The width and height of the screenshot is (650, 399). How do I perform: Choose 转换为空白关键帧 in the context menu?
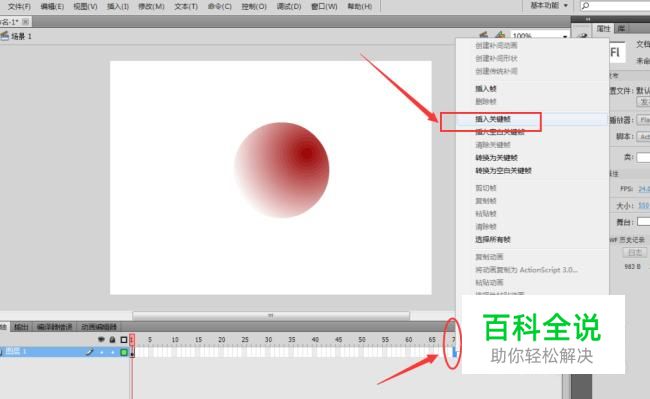click(503, 171)
